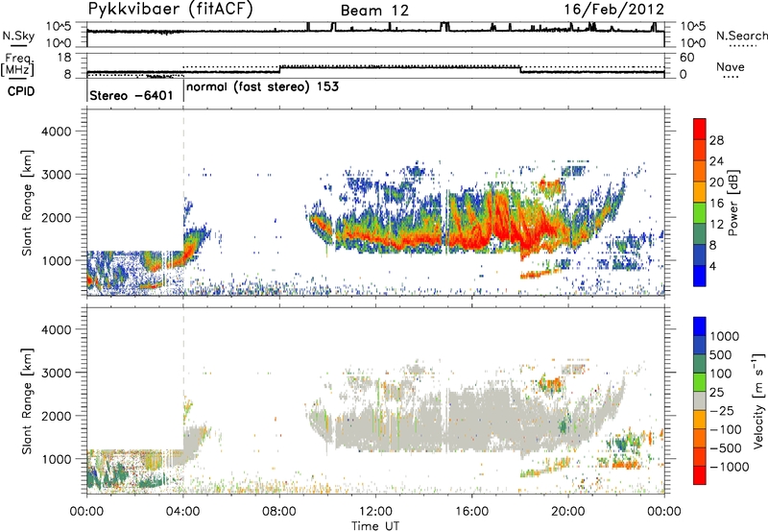
Task: Click the '16:00' time tick label
Action: click(471, 512)
